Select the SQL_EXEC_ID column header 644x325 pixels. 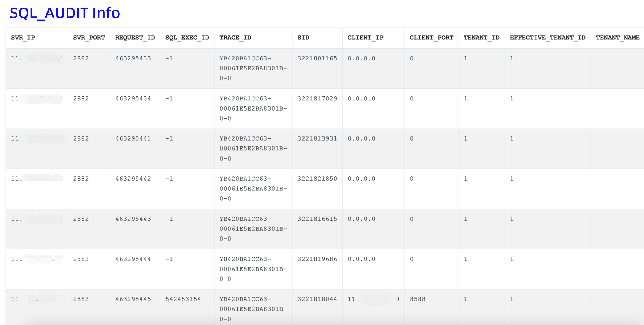[187, 38]
